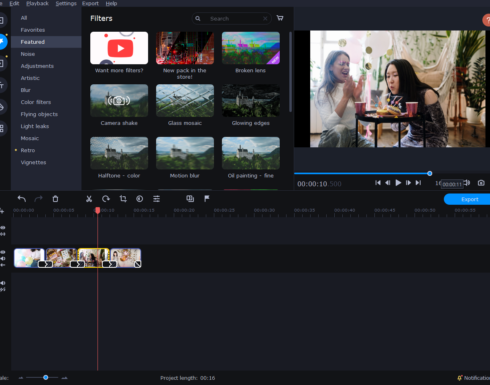Click the filter Search field
The image size is (490, 385).
(x=233, y=19)
